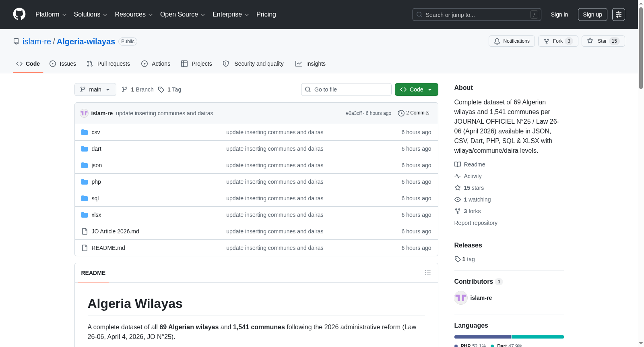Click the eye icon beside watching
This screenshot has height=347, width=644.
(x=458, y=199)
